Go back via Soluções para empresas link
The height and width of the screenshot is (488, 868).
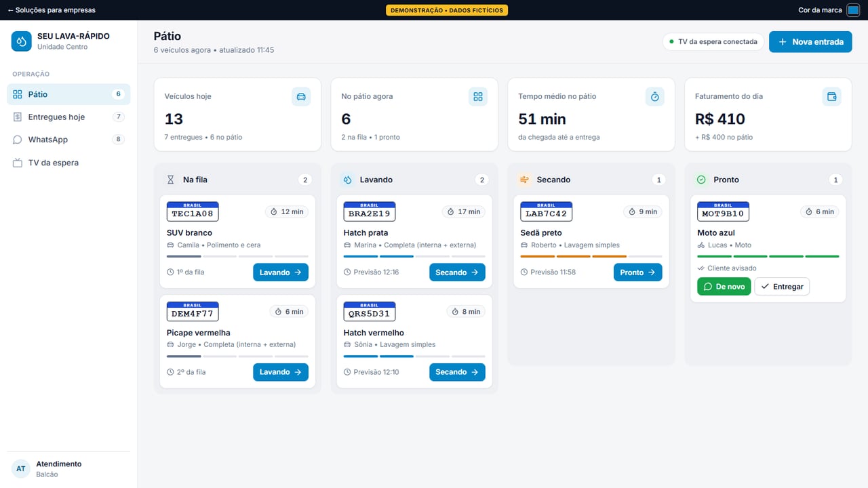(x=52, y=10)
